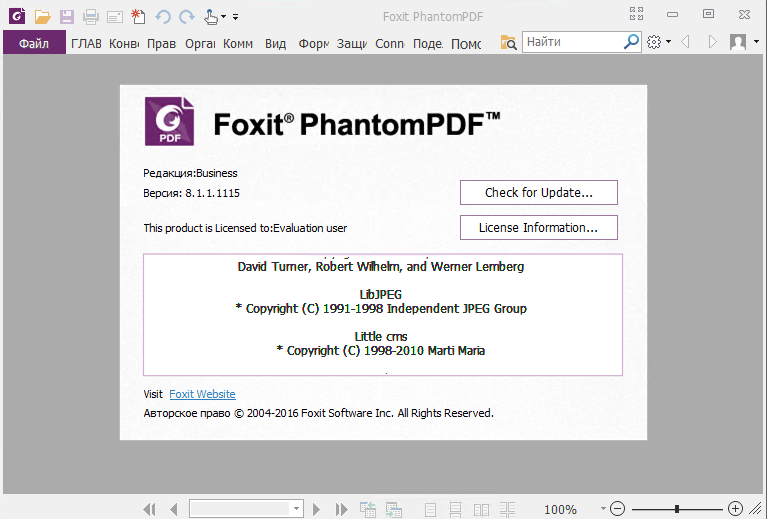Switch to the Защи ribbon tab
The width and height of the screenshot is (767, 519).
pos(351,44)
